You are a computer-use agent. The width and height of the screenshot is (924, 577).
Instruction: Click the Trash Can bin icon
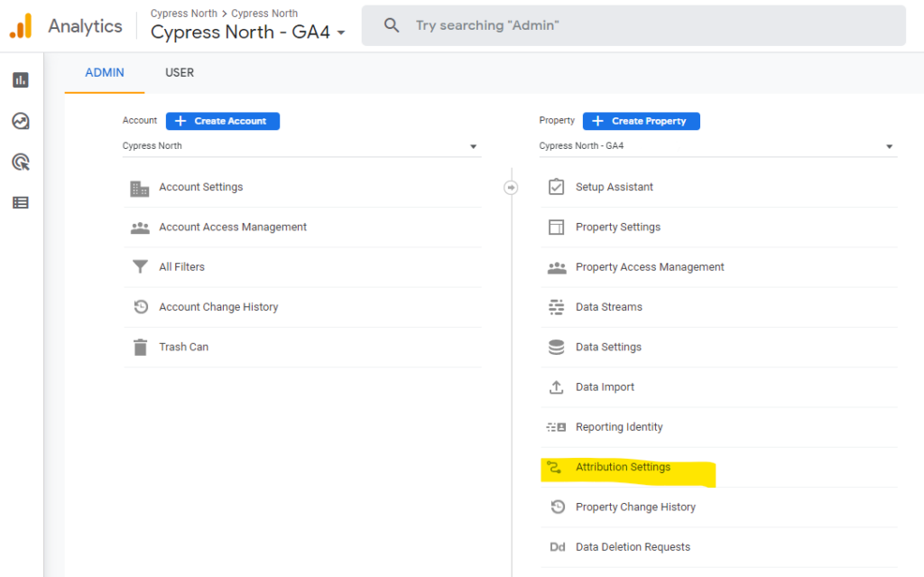(140, 347)
